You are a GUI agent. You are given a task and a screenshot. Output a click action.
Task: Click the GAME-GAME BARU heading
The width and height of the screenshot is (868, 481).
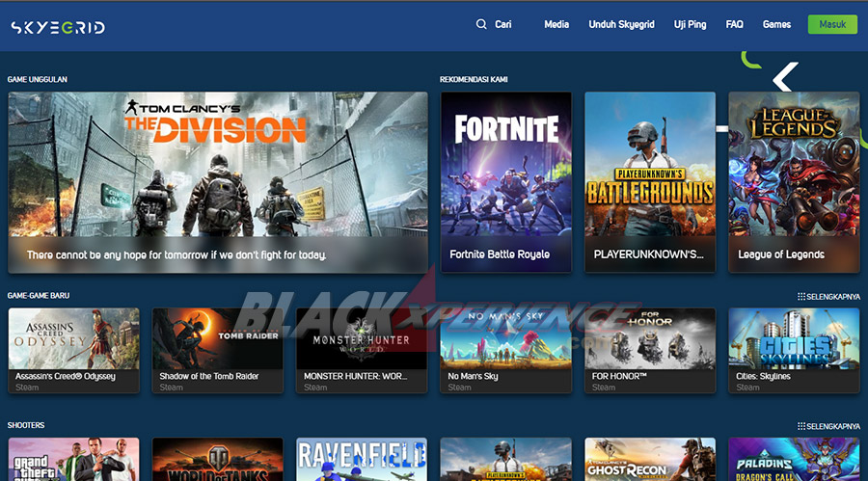[39, 296]
